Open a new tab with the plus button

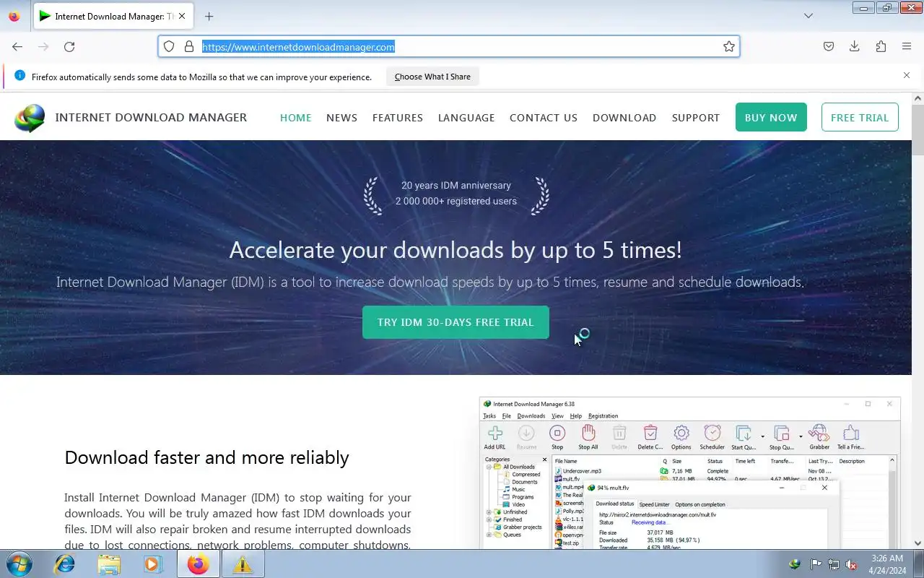(x=209, y=16)
